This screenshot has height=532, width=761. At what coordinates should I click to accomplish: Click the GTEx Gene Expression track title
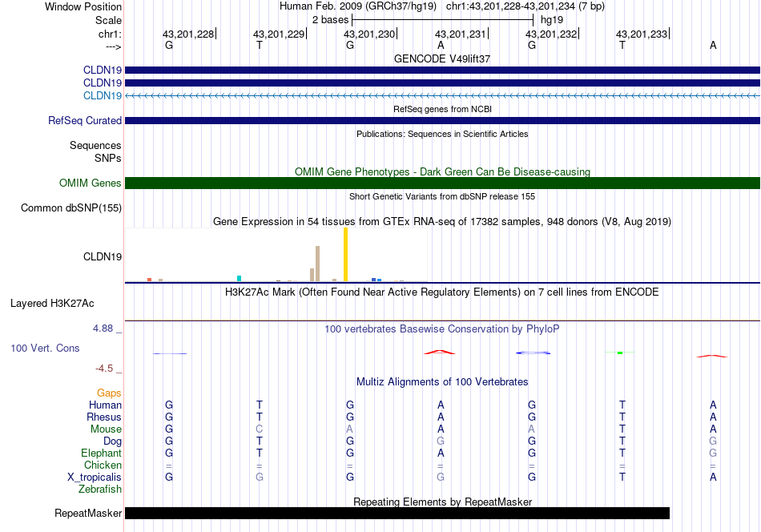442,222
